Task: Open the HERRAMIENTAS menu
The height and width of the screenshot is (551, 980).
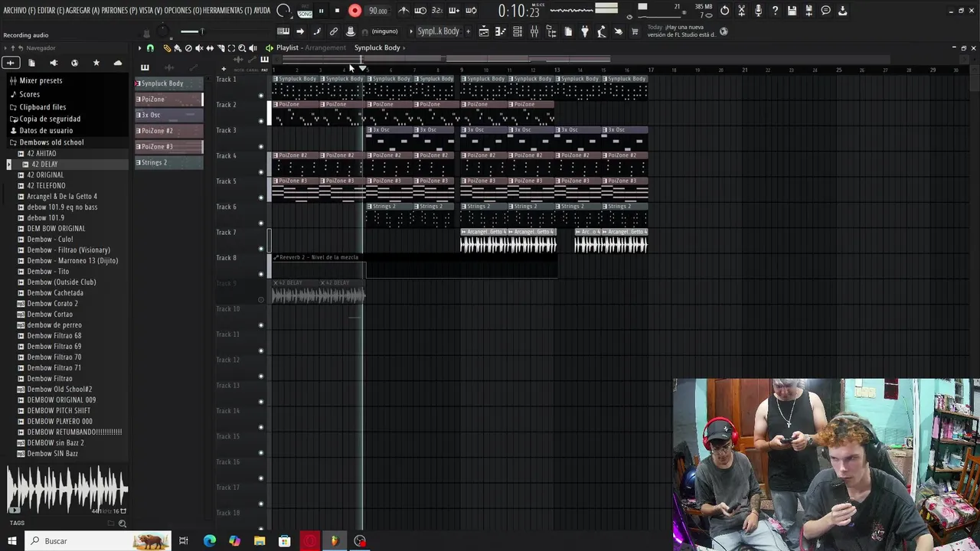Action: [x=227, y=11]
